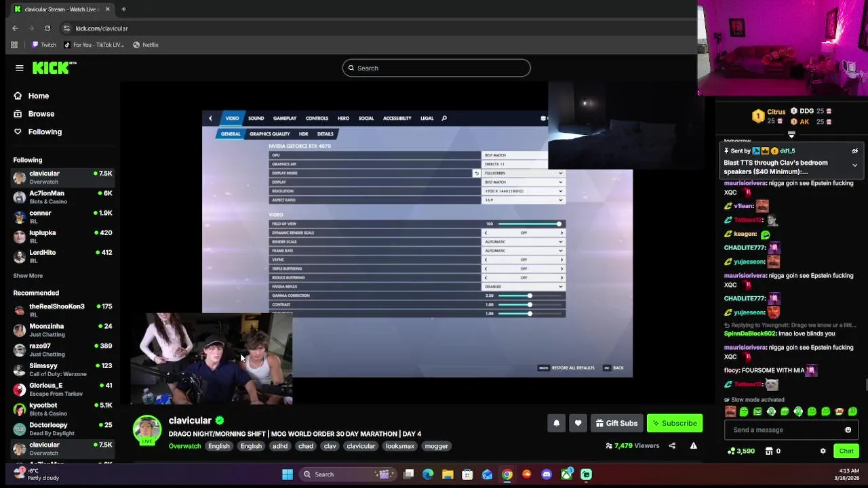Viewport: 868px width, 488px height.
Task: Click the heart follow icon
Action: (578, 423)
